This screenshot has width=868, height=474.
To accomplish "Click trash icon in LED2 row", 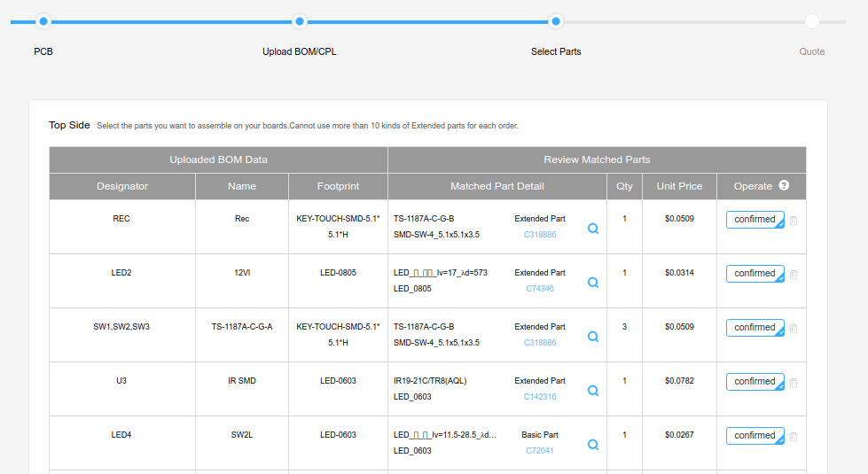I will pos(794,275).
